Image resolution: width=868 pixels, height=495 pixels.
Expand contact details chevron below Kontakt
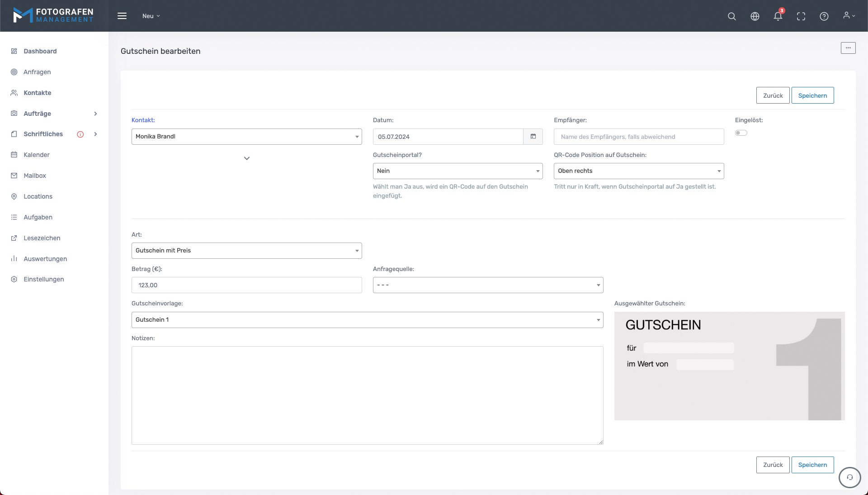(246, 158)
